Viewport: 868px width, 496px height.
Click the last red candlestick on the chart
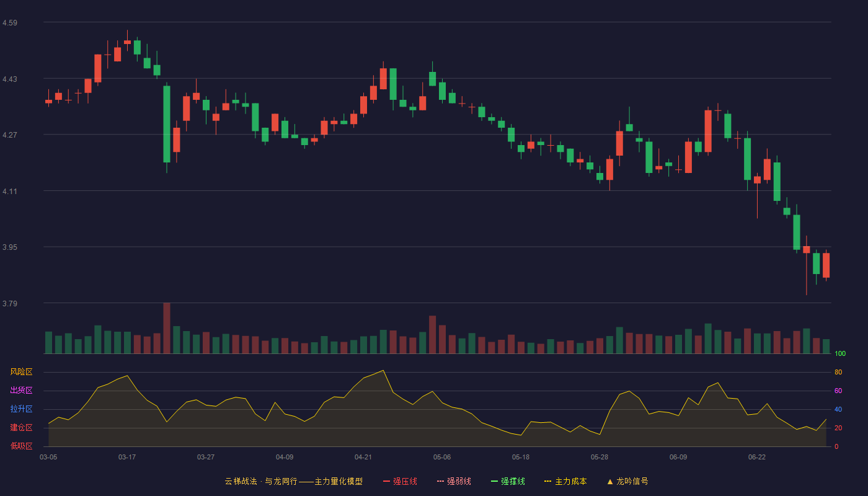click(826, 265)
